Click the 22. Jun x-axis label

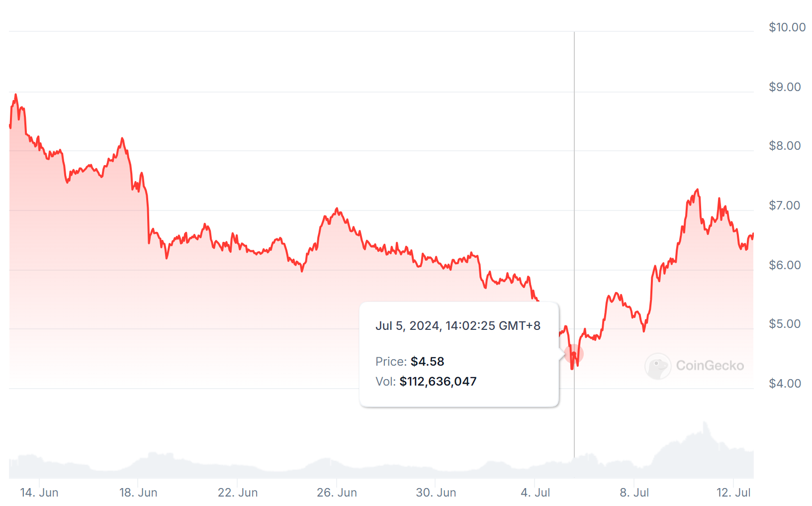[x=238, y=493]
